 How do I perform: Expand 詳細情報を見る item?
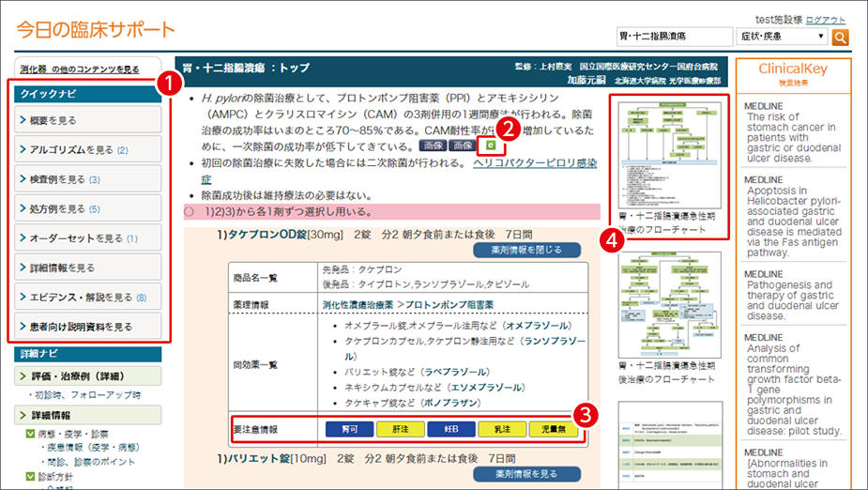pos(88,268)
